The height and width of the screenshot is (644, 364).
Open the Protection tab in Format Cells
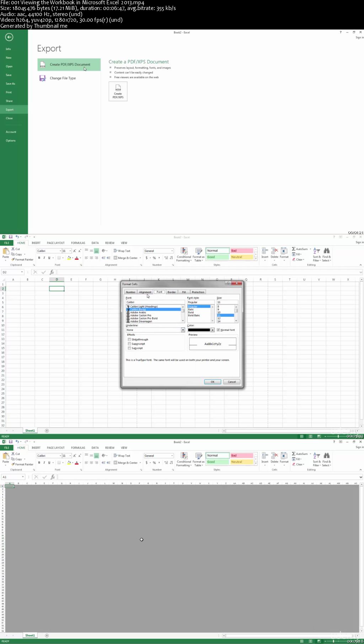198,292
